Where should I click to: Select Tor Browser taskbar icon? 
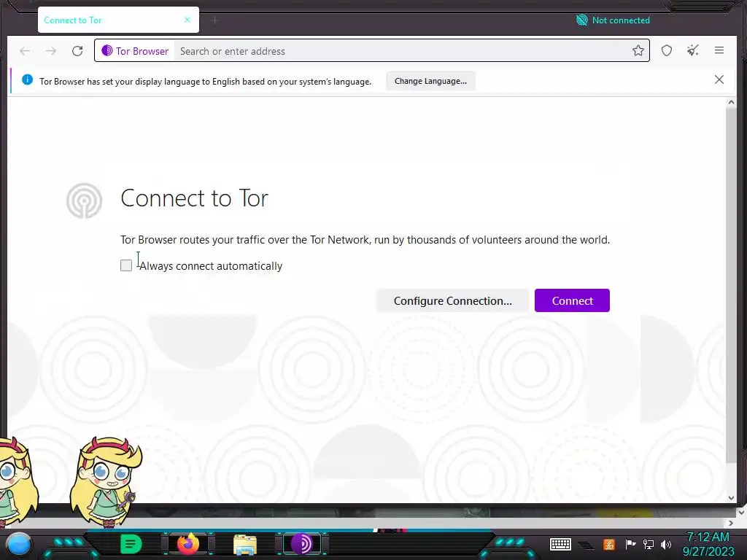(x=302, y=544)
